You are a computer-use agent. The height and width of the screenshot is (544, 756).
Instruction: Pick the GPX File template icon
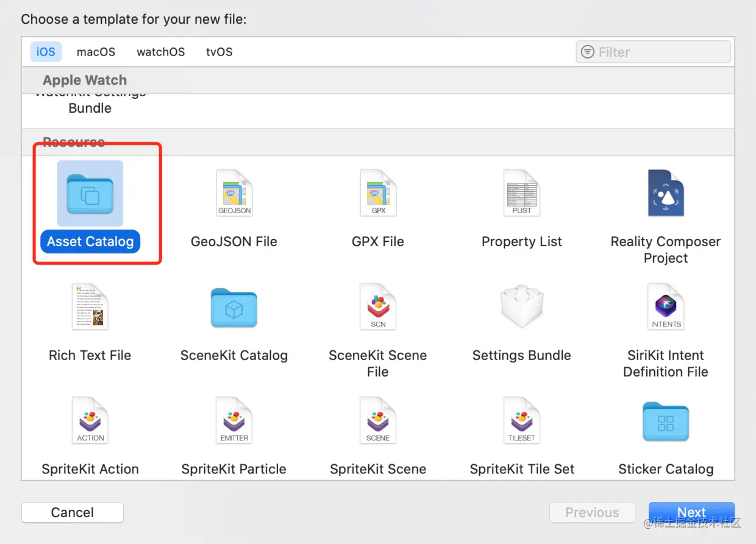pyautogui.click(x=379, y=193)
